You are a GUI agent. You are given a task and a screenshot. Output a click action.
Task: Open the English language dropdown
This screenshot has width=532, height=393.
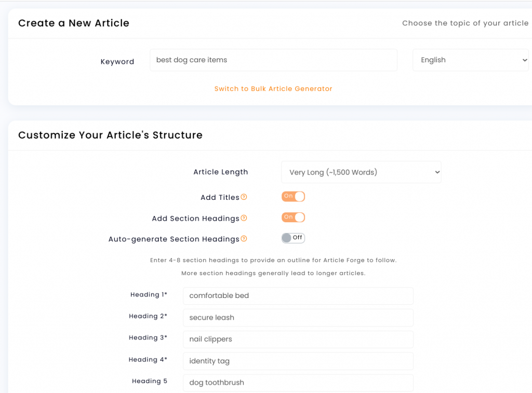pos(470,60)
